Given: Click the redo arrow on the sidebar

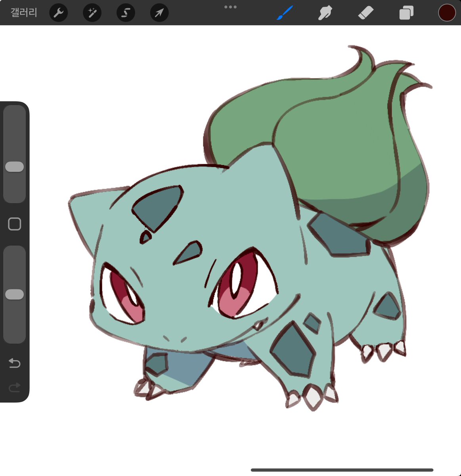Looking at the screenshot, I should point(15,387).
